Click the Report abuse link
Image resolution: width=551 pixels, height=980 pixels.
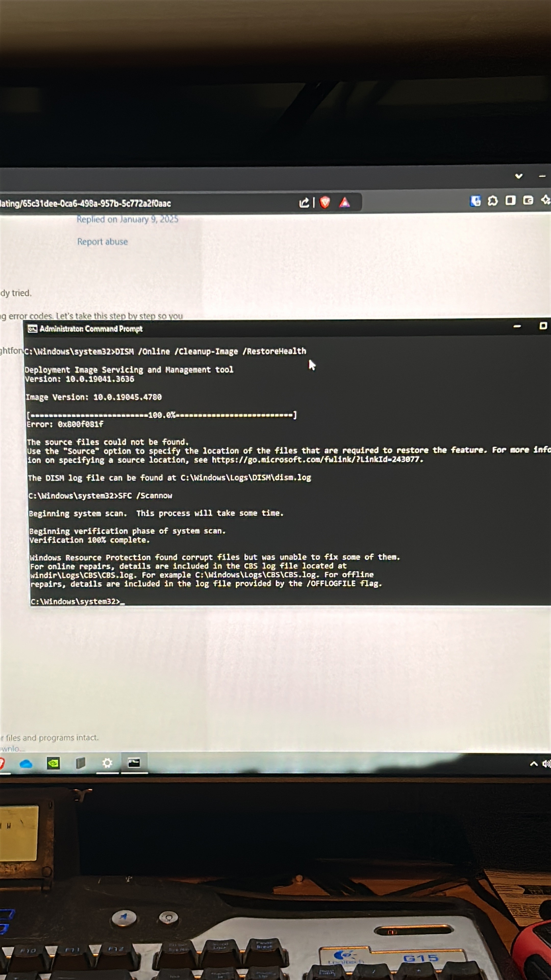[x=102, y=242]
